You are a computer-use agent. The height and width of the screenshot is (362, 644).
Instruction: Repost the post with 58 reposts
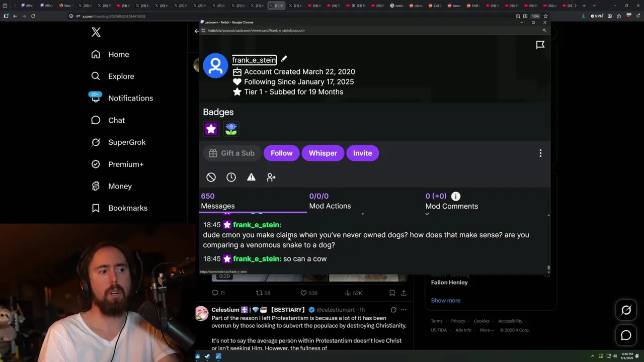point(263,293)
